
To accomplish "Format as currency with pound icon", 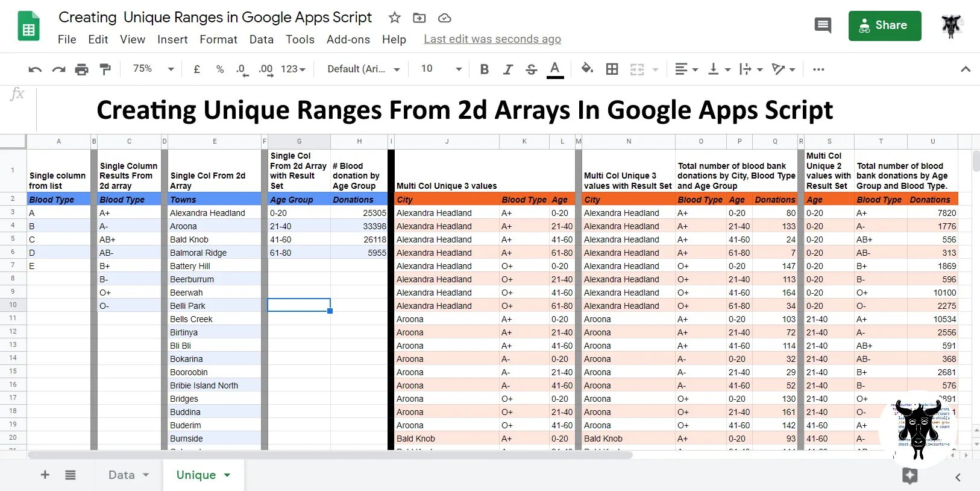I will 196,69.
